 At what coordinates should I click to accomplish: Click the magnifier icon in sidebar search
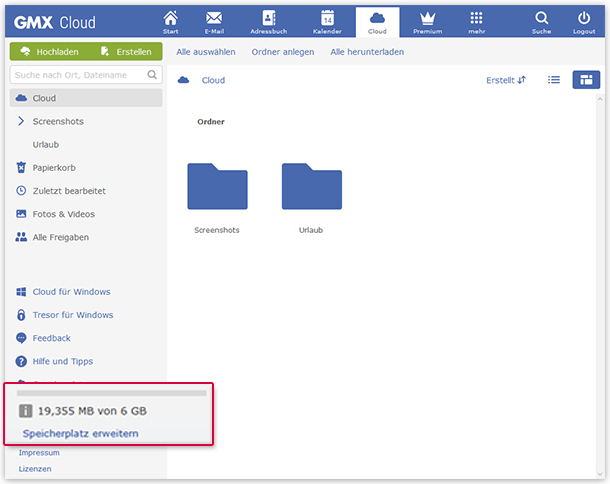152,74
